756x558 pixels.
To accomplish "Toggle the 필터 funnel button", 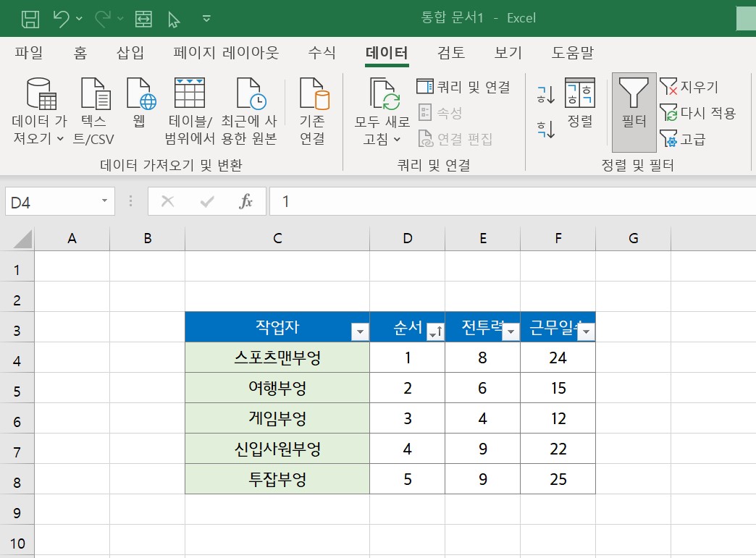I will (634, 112).
